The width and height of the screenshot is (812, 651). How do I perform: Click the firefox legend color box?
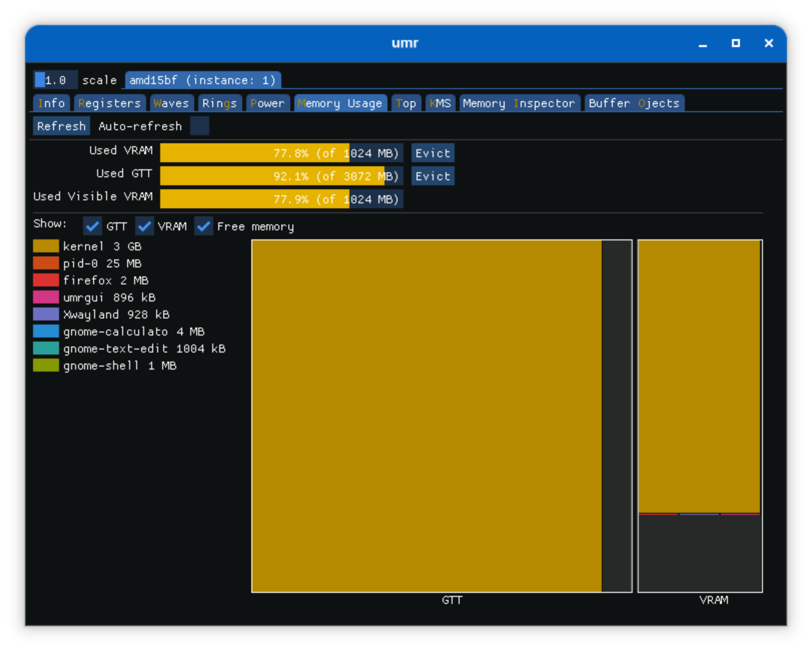tap(46, 280)
